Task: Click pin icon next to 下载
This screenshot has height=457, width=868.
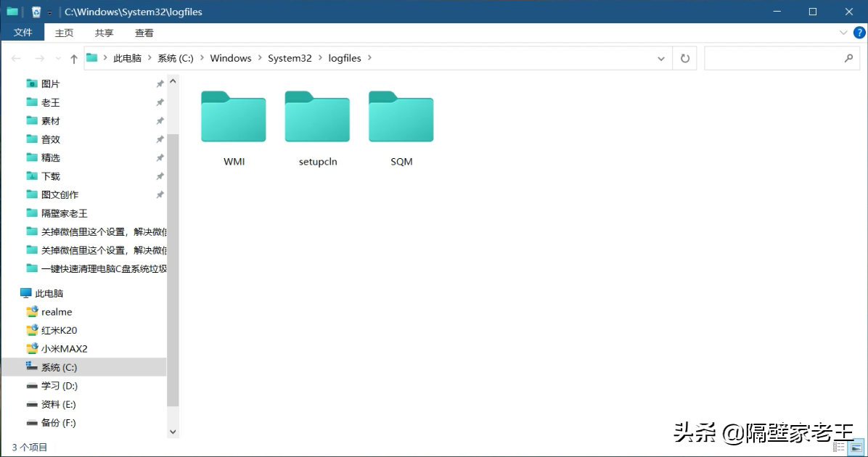Action: tap(160, 176)
